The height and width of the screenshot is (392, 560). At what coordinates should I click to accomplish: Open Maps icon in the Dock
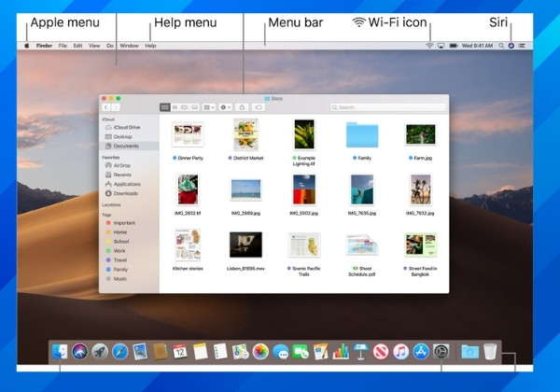click(241, 352)
